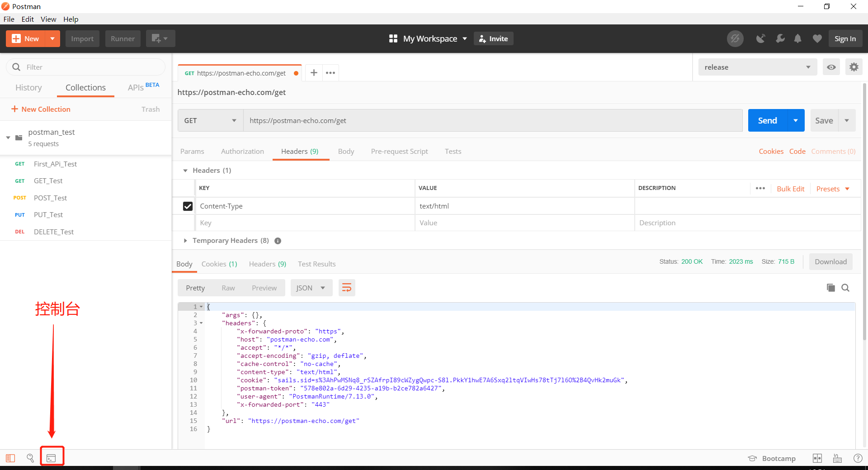Viewport: 868px width, 470px height.
Task: Open the workspace grid icon
Action: (393, 38)
